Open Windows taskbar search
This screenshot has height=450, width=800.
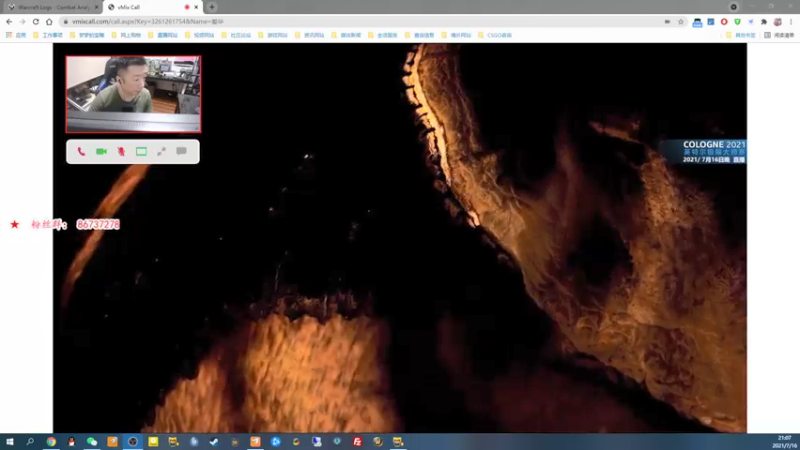30,441
